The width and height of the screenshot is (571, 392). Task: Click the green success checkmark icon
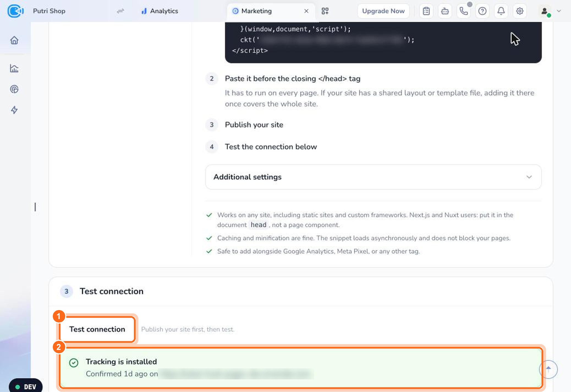[x=74, y=363]
